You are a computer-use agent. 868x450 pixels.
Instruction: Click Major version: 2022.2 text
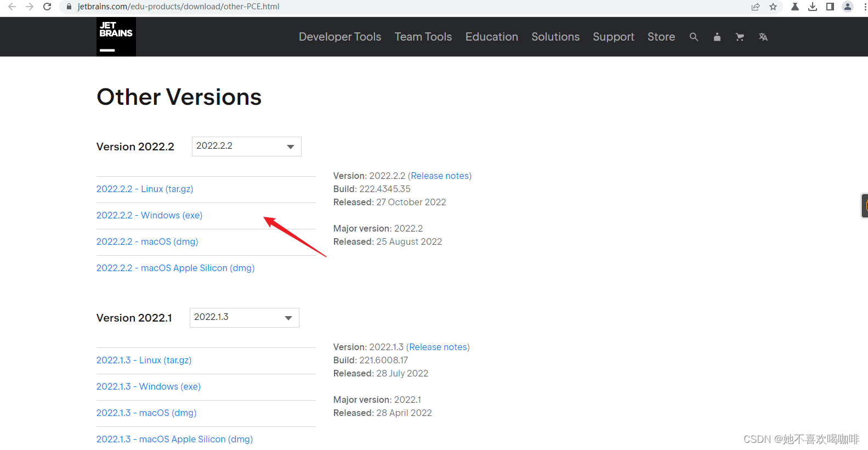(x=378, y=228)
